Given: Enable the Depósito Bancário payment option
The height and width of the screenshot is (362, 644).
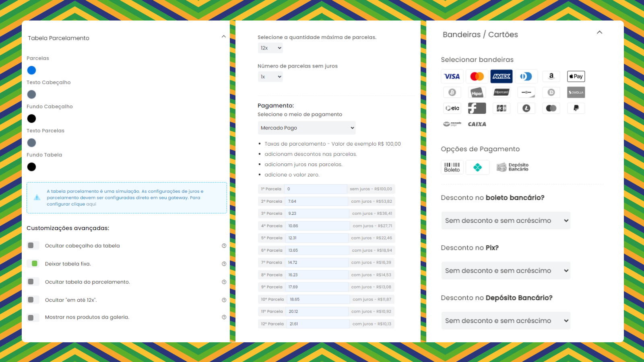Looking at the screenshot, I should point(512,167).
